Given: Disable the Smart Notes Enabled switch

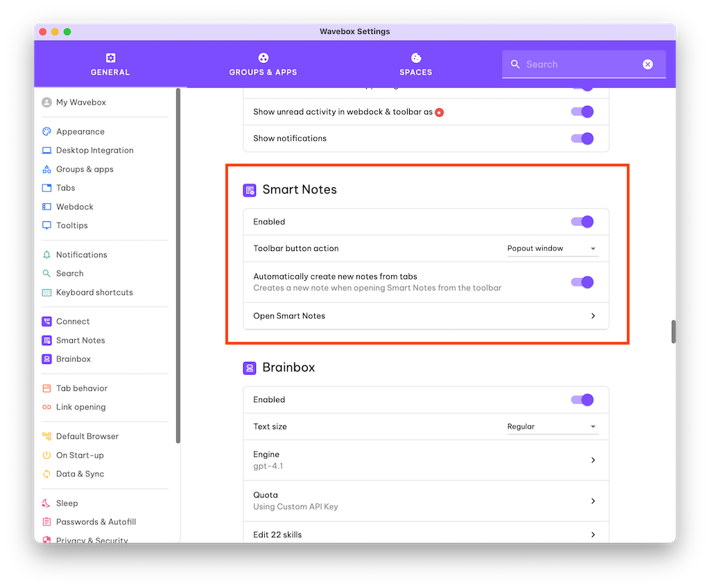Looking at the screenshot, I should [x=582, y=222].
